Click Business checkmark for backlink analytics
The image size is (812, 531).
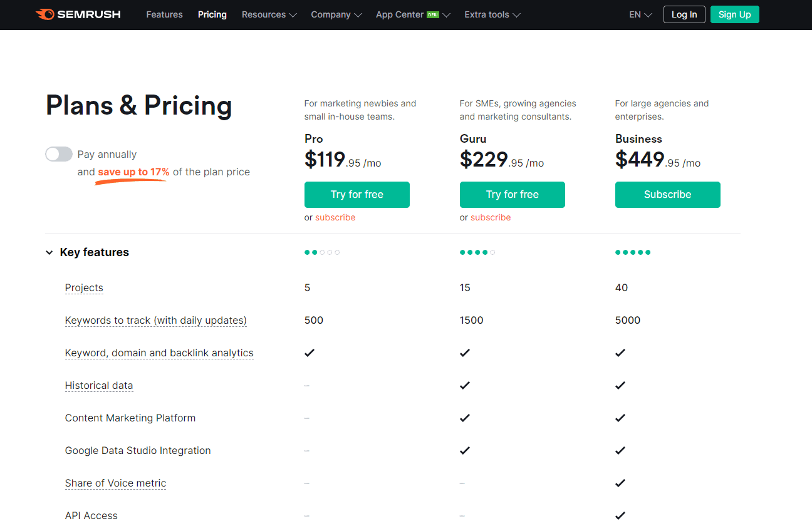pyautogui.click(x=620, y=353)
